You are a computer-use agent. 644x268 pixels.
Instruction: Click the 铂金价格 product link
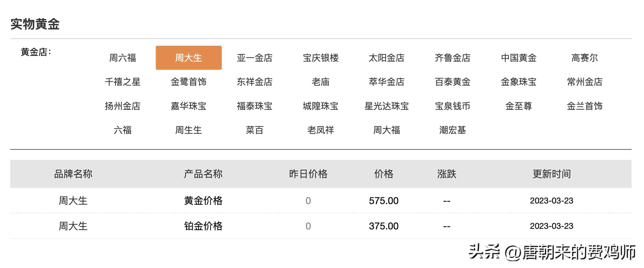click(203, 226)
